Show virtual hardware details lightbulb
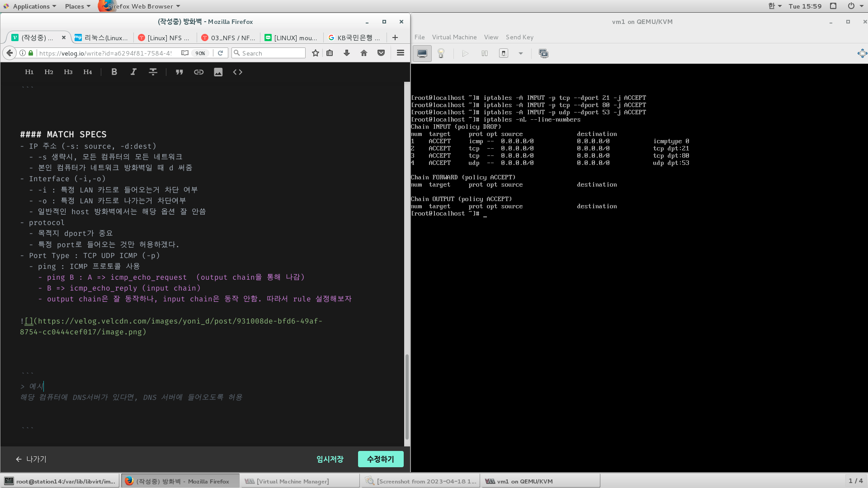Screen dimensions: 868x488 point(441,53)
